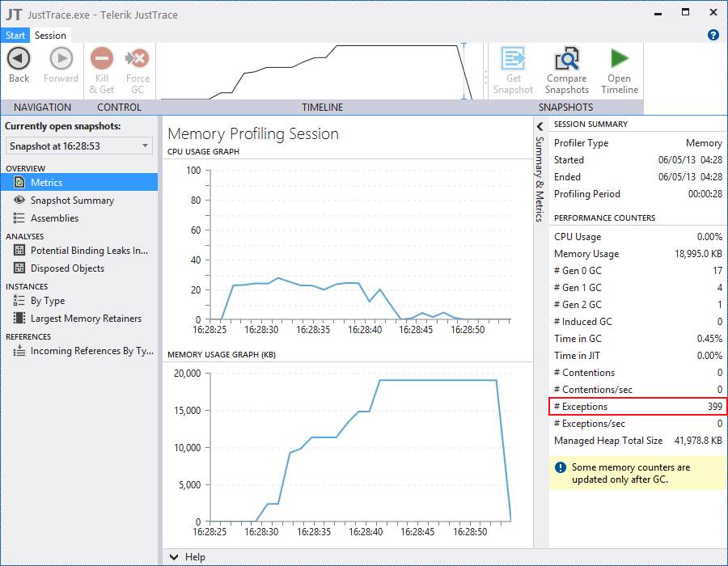Click the '# Gen 1 GC' counter row
728x566 pixels.
638,288
